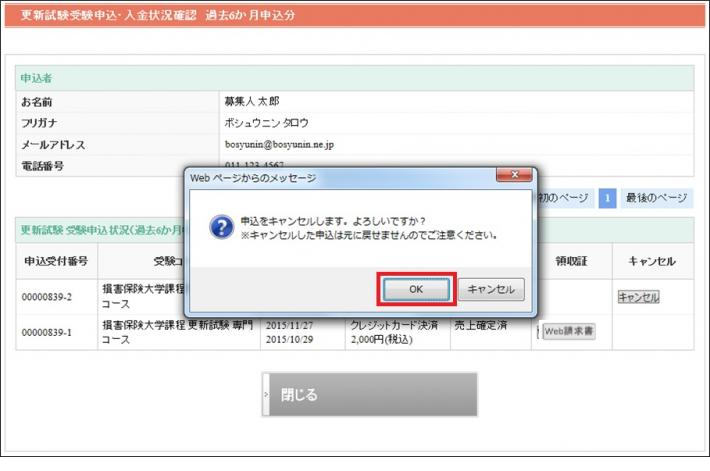Click the blue question mark icon
The height and width of the screenshot is (471, 710).
(220, 227)
